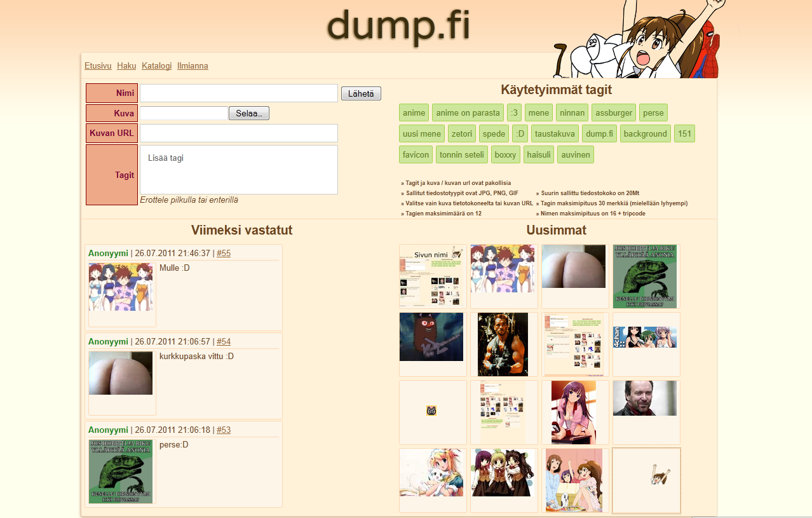Screen dimensions: 812x518
Task: Go to the Etusivu page
Action: 98,66
